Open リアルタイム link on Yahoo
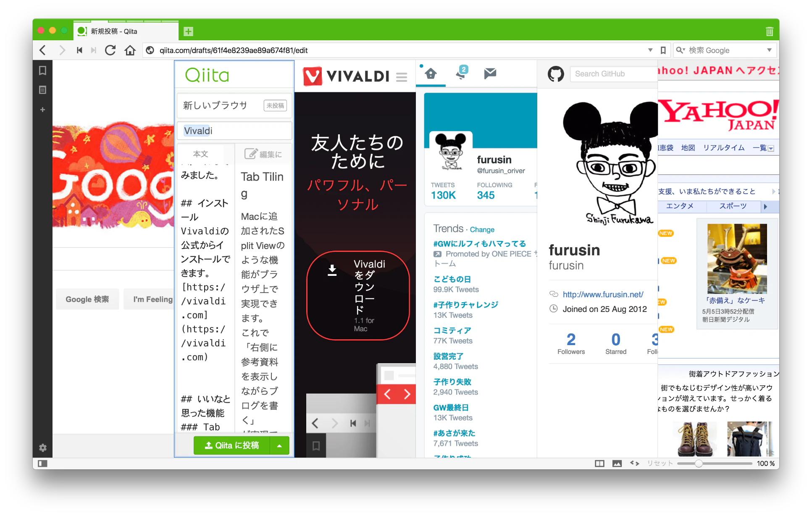 [724, 148]
